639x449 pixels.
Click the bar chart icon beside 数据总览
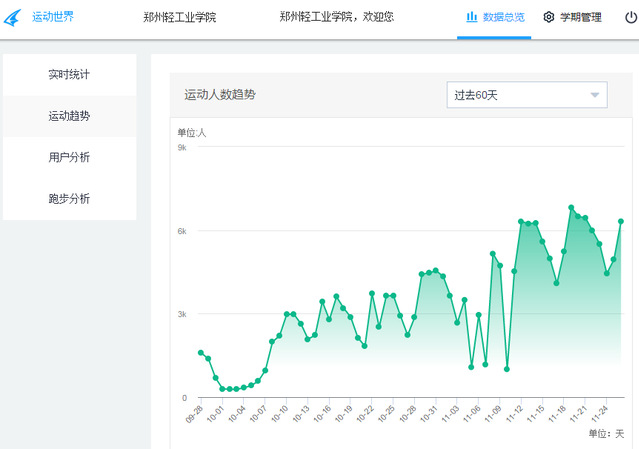tap(471, 17)
